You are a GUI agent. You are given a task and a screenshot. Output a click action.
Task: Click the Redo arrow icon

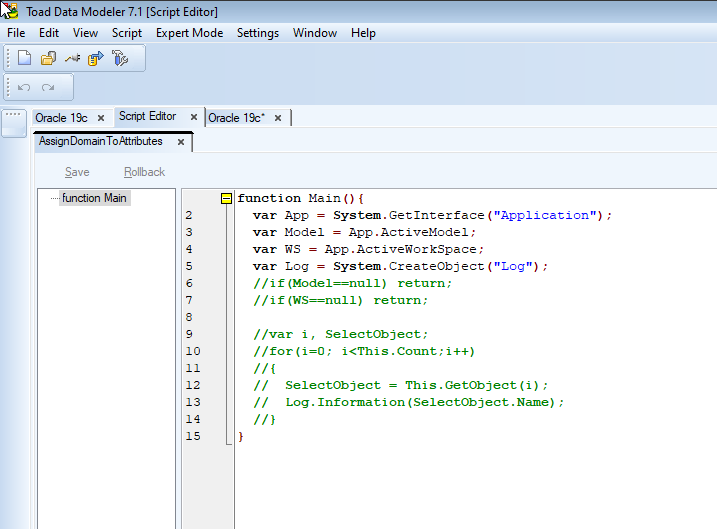point(48,87)
